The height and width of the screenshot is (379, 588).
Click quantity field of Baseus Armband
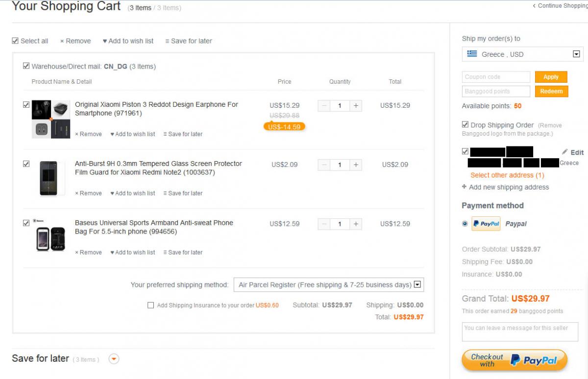[340, 224]
